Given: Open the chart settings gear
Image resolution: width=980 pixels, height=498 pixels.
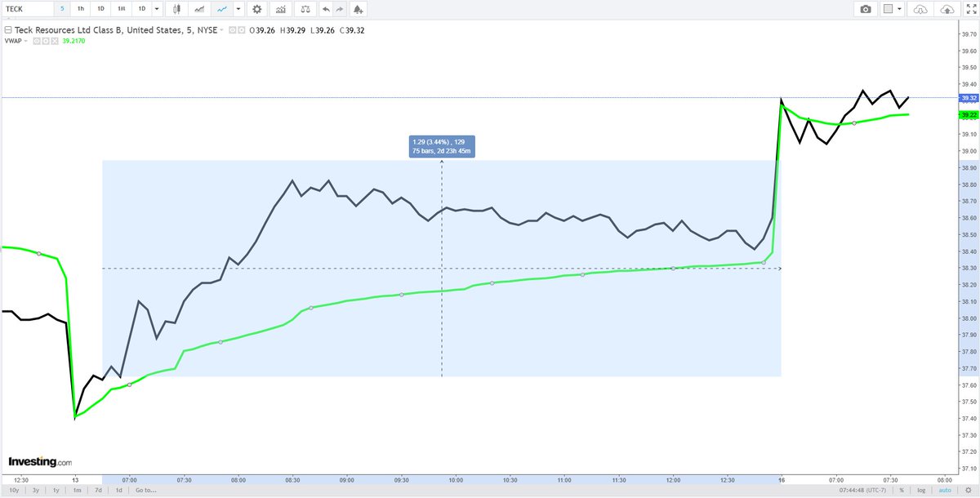Looking at the screenshot, I should pos(256,10).
